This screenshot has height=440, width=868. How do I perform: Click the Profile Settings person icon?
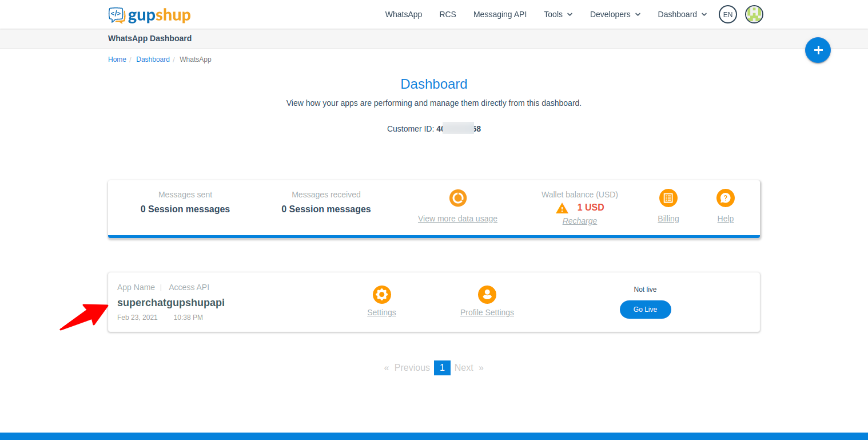[x=487, y=295]
